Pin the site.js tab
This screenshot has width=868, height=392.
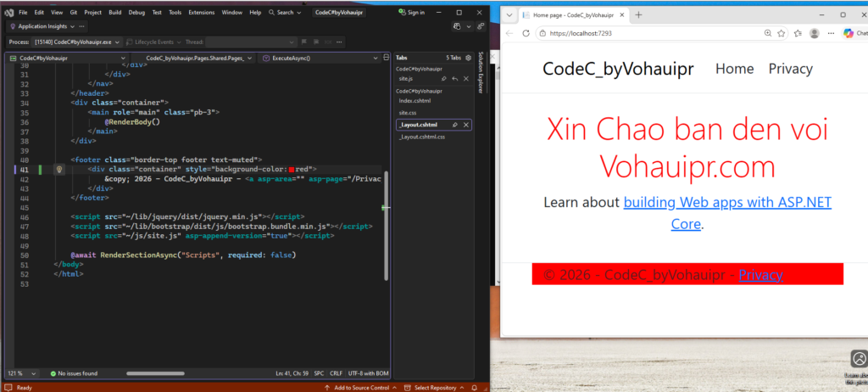pos(442,78)
